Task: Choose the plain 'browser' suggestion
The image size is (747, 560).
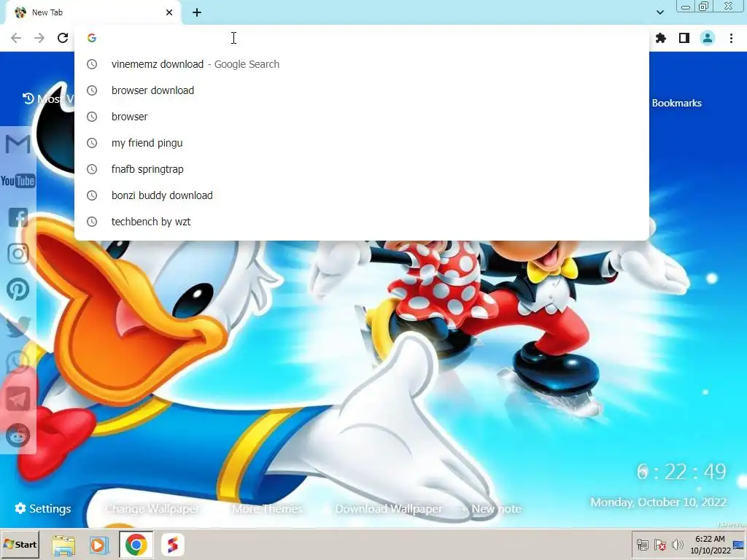Action: (362, 117)
